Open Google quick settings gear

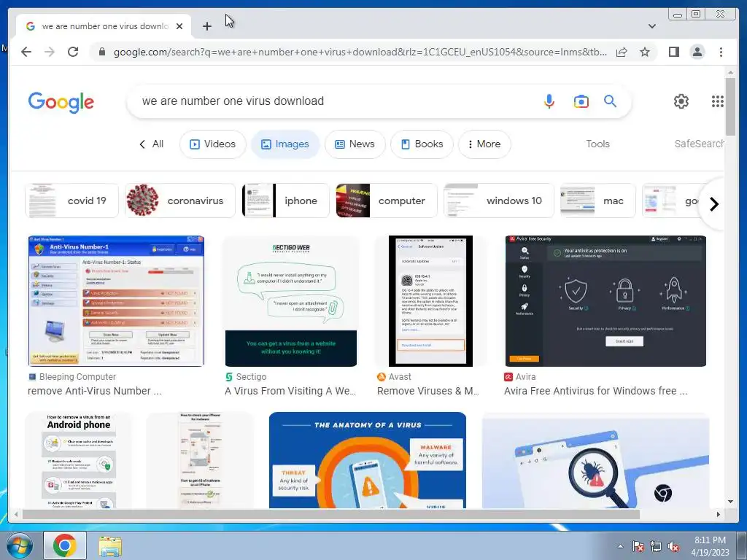tap(681, 101)
